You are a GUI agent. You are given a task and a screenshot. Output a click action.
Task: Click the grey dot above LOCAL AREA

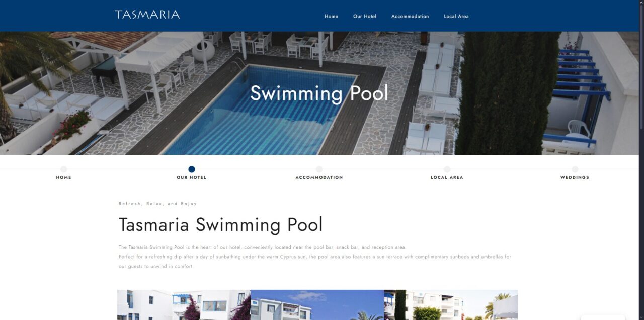[x=447, y=169]
